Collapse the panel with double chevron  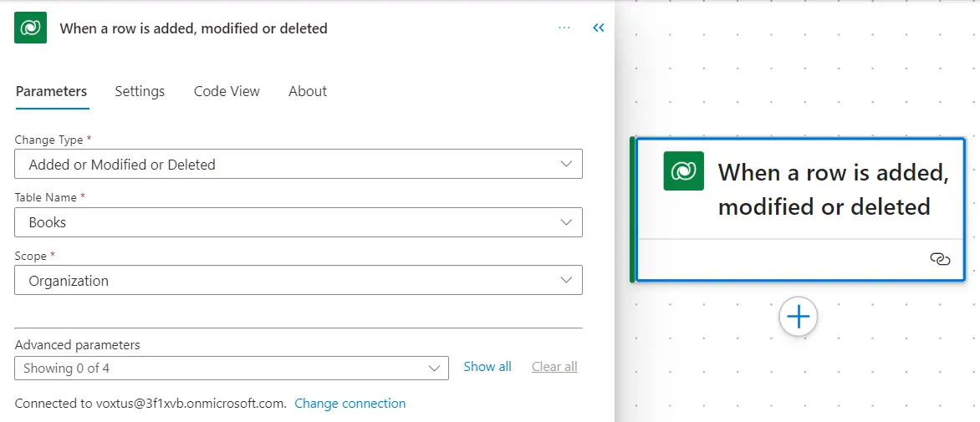[599, 28]
